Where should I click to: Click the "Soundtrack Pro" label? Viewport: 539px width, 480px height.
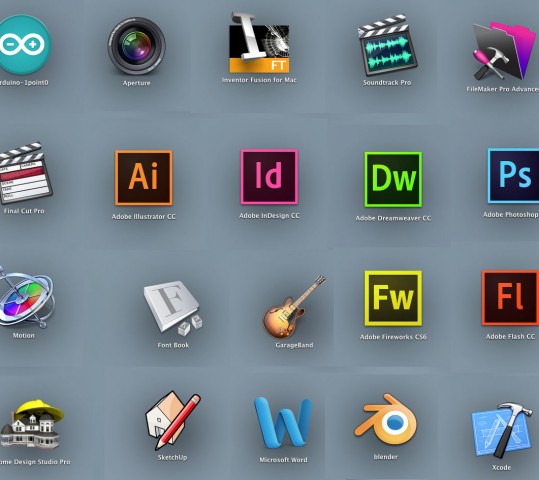pyautogui.click(x=387, y=83)
